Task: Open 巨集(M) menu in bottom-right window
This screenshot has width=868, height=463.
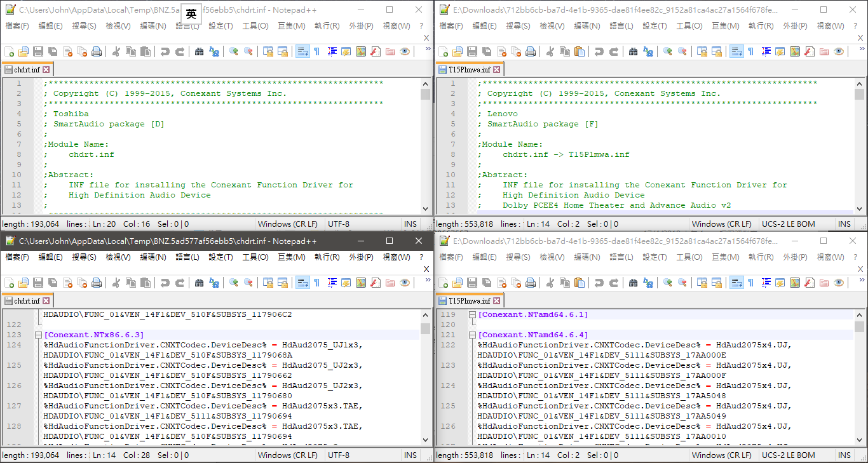Action: tap(726, 257)
